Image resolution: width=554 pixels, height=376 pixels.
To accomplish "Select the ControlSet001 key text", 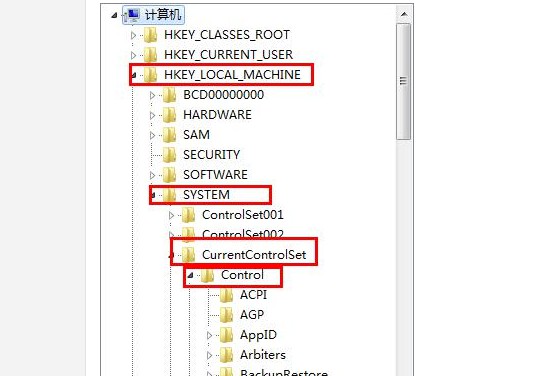I will click(x=243, y=215).
